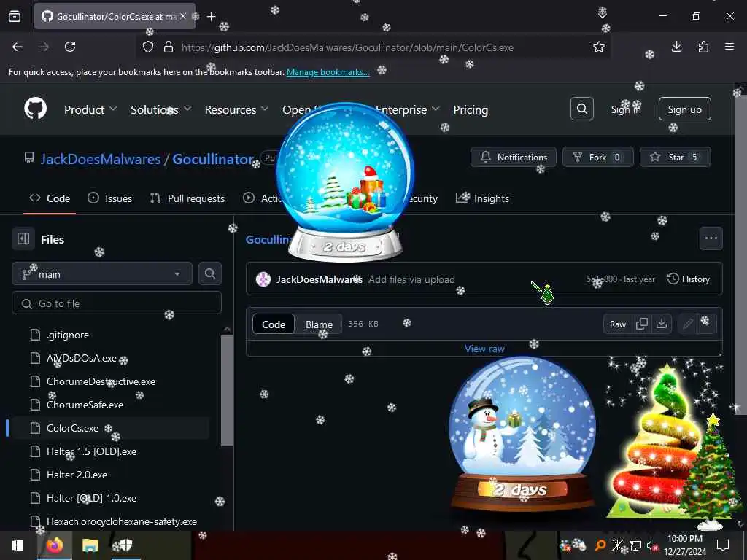Switch to Blame view

click(x=319, y=324)
